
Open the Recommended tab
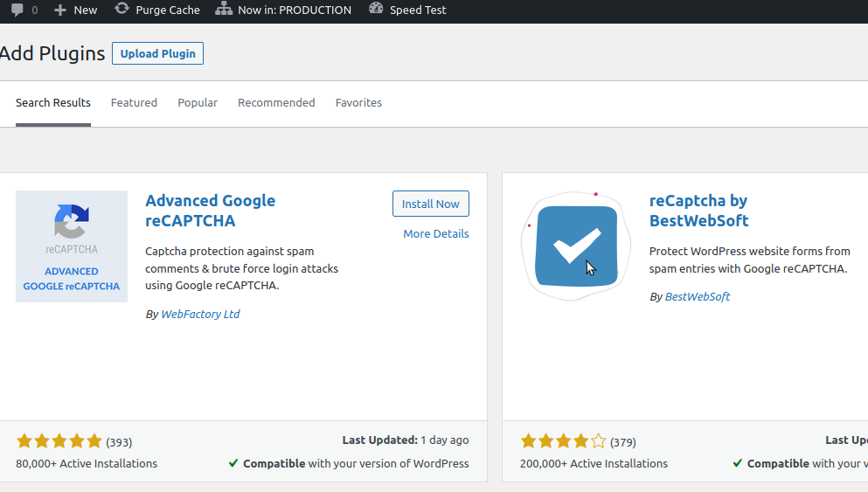(x=276, y=103)
